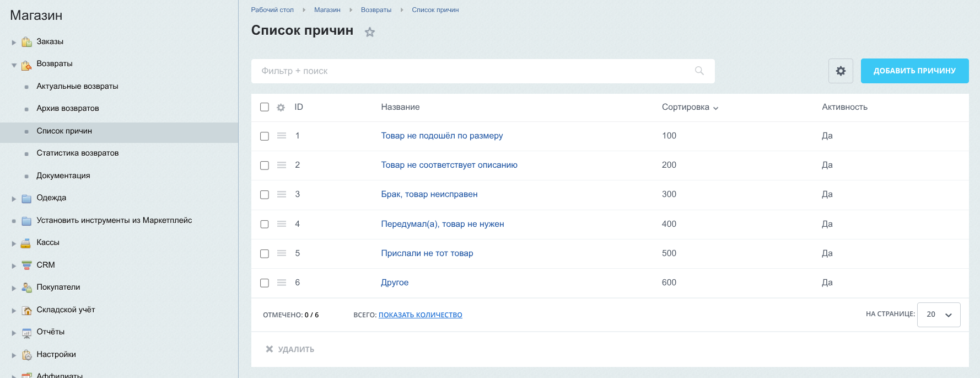Go to Магазин breadcrumb
This screenshot has width=980, height=378.
pyautogui.click(x=327, y=10)
